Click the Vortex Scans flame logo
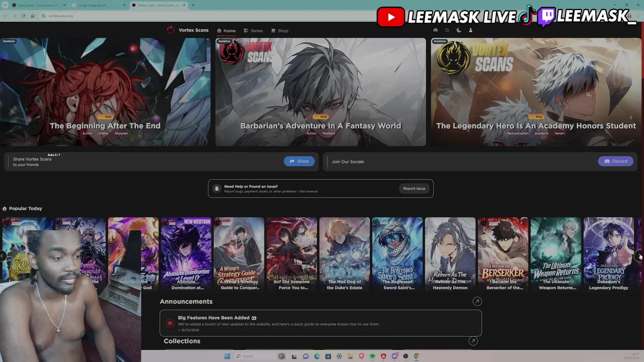Image resolution: width=644 pixels, height=362 pixels. [171, 30]
